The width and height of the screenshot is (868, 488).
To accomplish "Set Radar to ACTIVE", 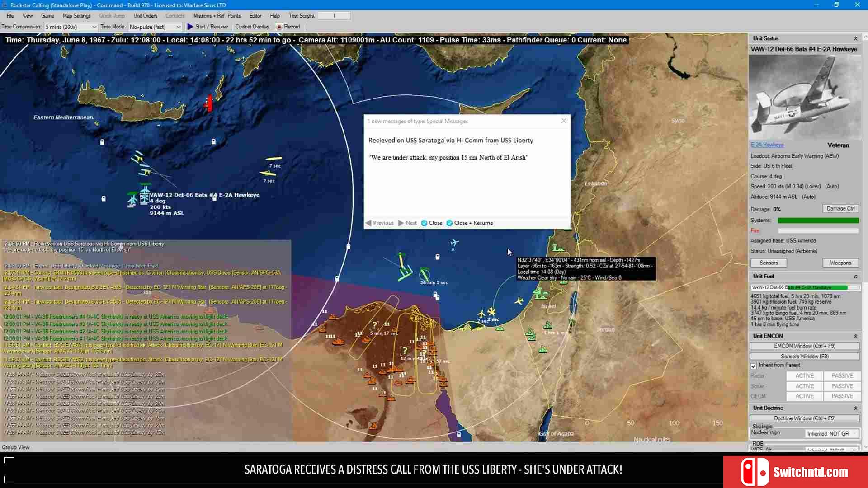I will pos(804,375).
